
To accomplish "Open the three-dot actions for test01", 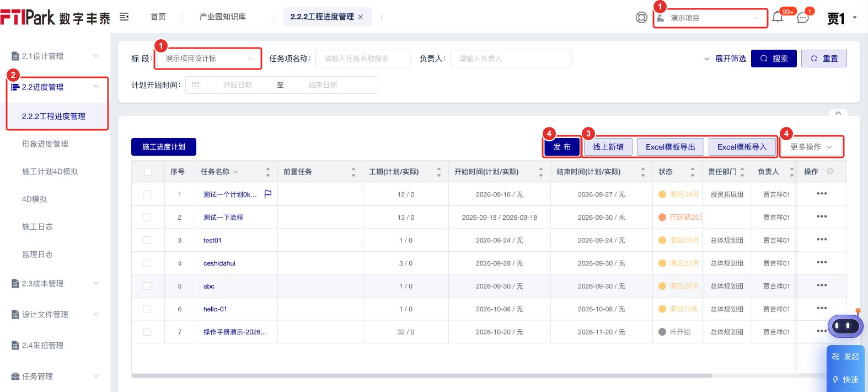I will [x=822, y=240].
